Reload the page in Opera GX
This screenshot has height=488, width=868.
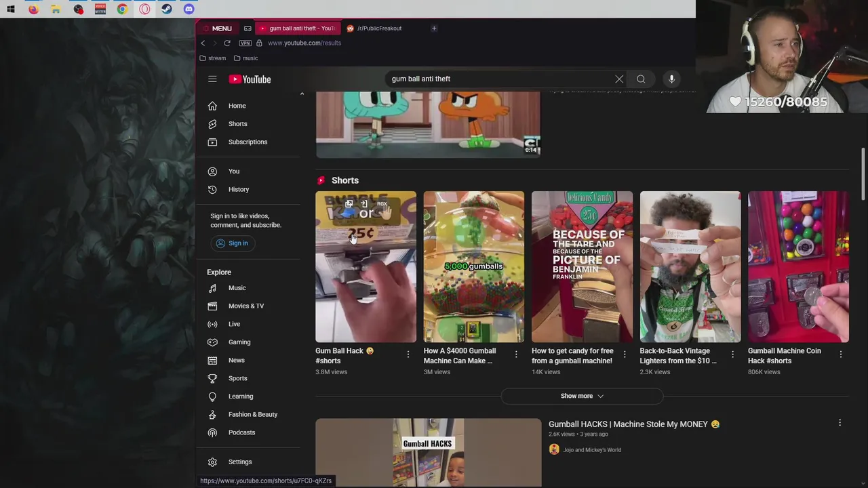click(x=227, y=43)
